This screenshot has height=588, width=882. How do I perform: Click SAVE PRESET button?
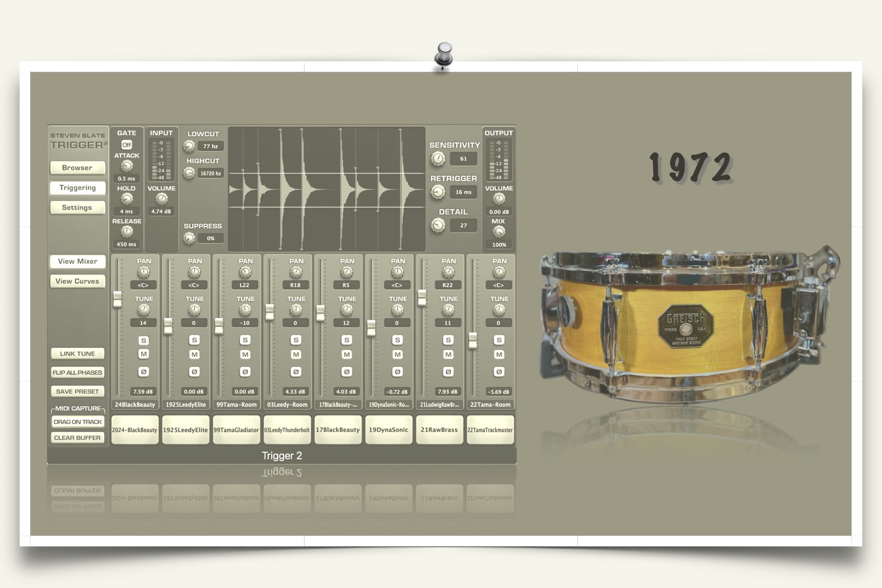77,391
